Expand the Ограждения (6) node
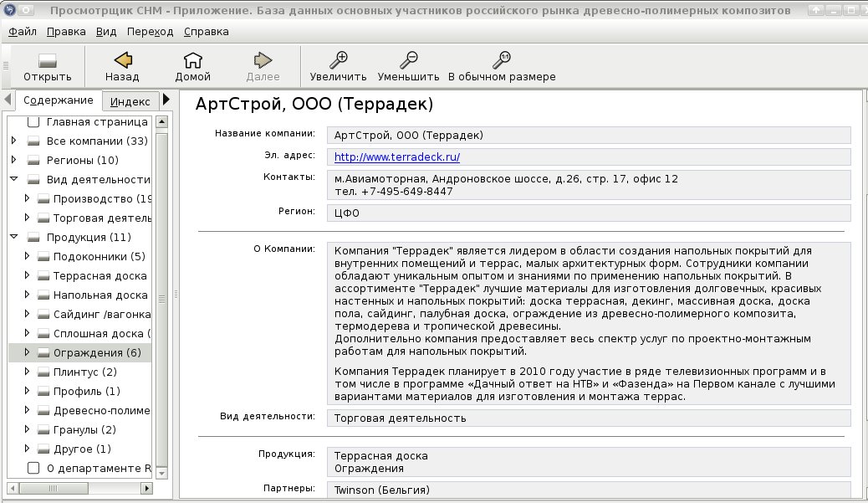868x503 pixels. point(27,352)
